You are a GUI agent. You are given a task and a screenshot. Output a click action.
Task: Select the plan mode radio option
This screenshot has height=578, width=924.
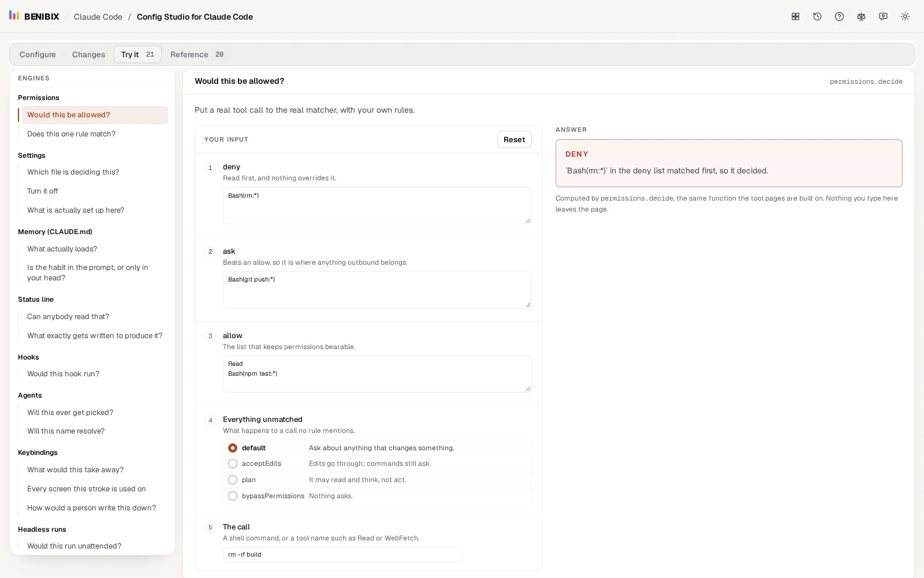tap(233, 480)
